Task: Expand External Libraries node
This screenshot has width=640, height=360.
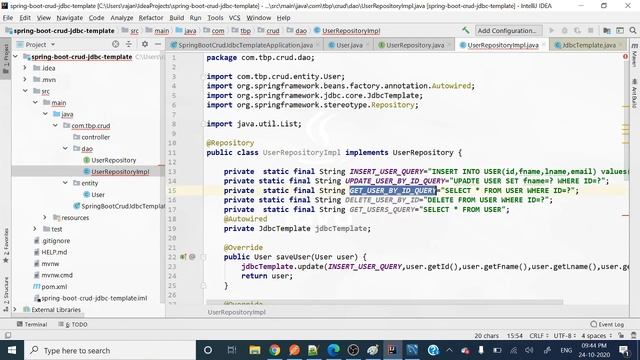Action: point(15,309)
